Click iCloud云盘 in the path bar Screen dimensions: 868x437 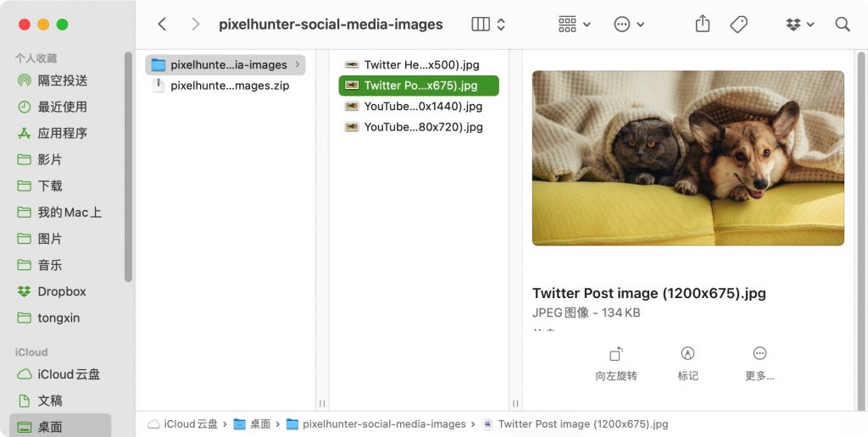tap(183, 424)
